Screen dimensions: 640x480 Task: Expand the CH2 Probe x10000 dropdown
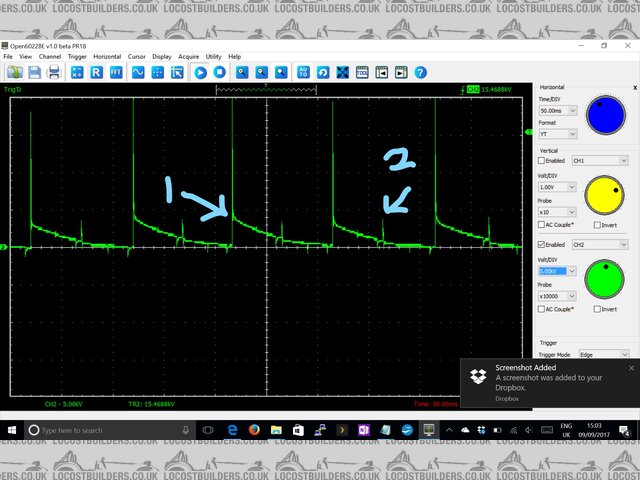click(558, 296)
